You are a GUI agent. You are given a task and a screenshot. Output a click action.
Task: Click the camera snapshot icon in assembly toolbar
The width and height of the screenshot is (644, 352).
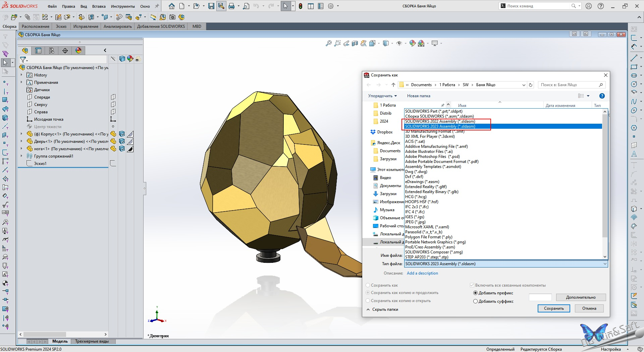click(172, 17)
